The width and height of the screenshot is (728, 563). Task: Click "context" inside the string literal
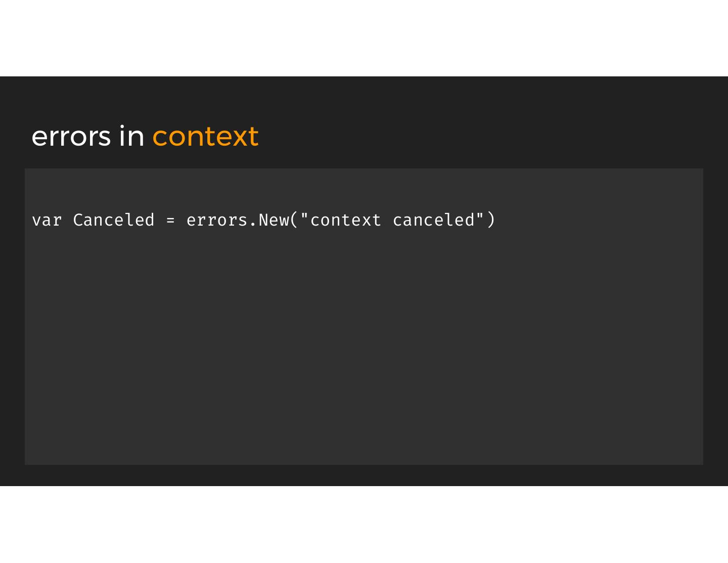coord(346,221)
